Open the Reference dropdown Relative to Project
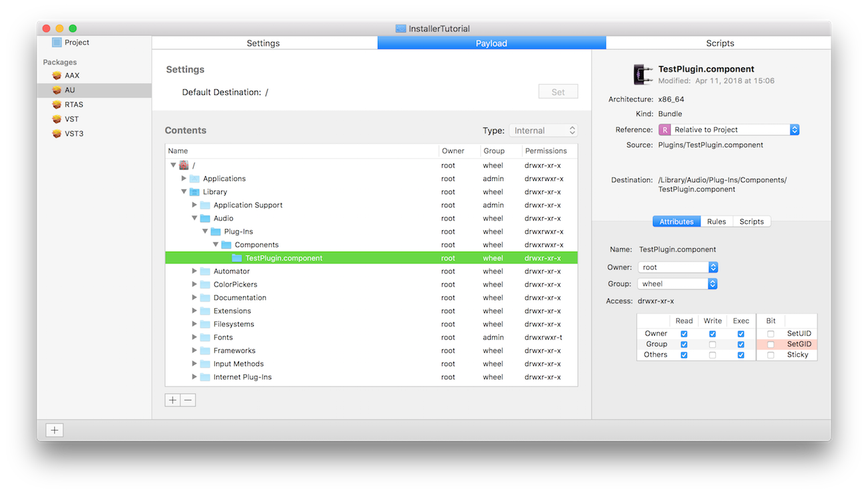The image size is (868, 494). coord(728,130)
